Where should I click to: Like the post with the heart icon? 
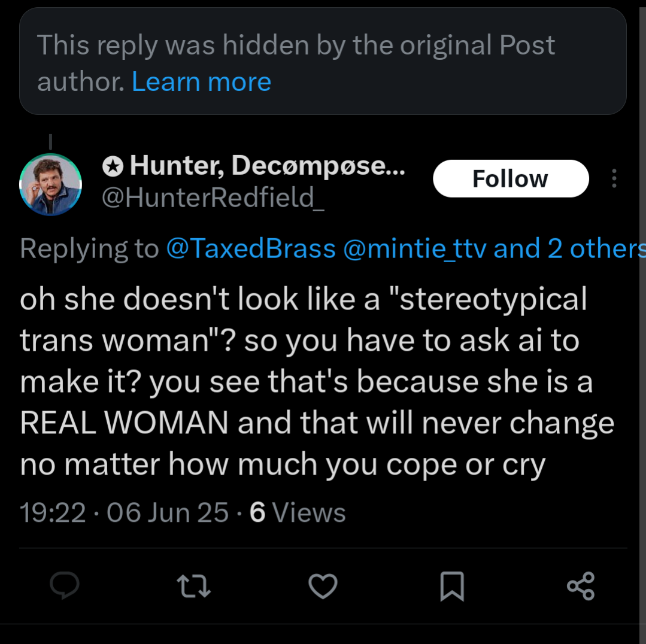[323, 586]
